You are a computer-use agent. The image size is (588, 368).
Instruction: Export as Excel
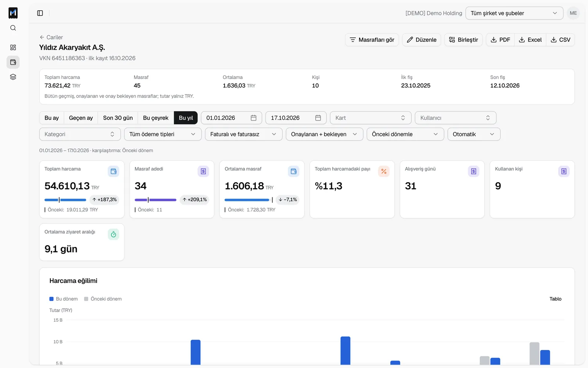[530, 40]
